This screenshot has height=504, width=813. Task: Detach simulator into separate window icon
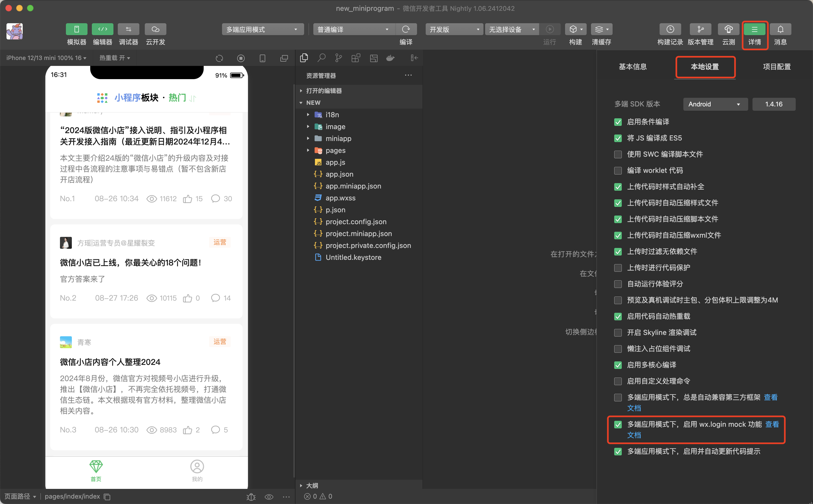point(284,58)
